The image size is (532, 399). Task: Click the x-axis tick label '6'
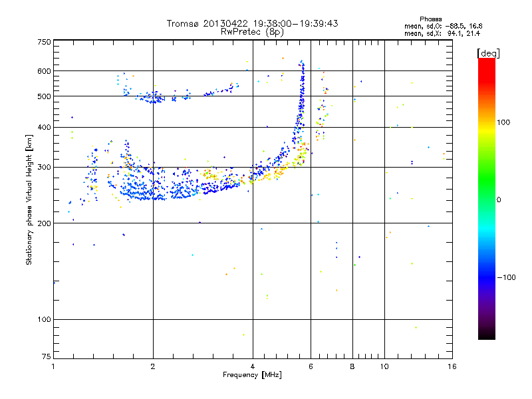[x=311, y=366]
